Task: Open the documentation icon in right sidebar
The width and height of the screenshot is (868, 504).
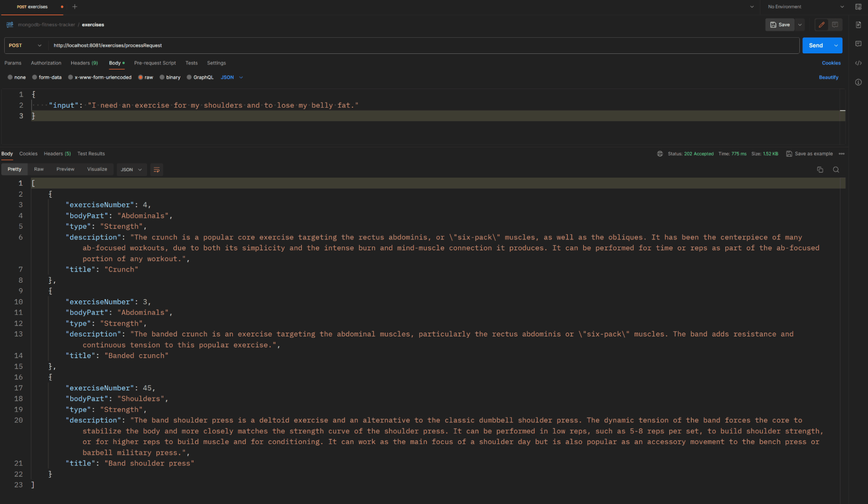Action: (x=858, y=25)
